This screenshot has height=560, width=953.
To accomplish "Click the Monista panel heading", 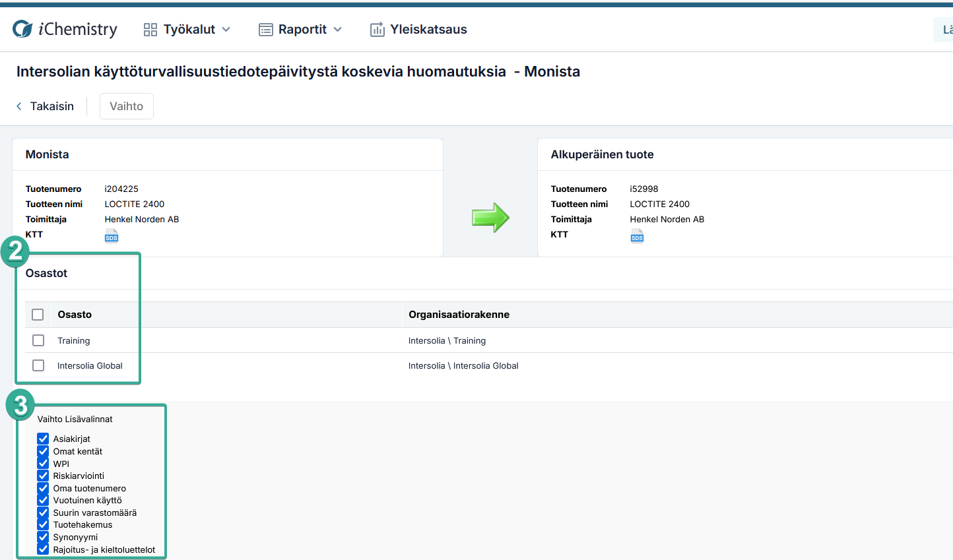I will coord(47,154).
